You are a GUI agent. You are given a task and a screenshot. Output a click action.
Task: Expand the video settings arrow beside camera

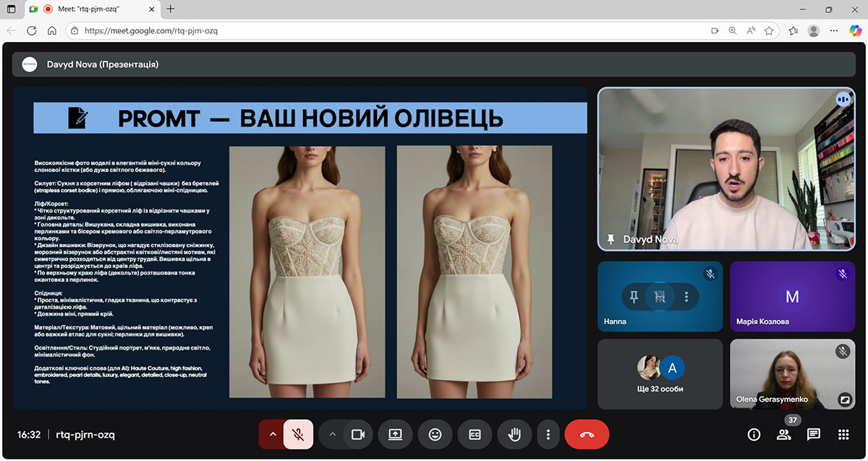coord(332,434)
